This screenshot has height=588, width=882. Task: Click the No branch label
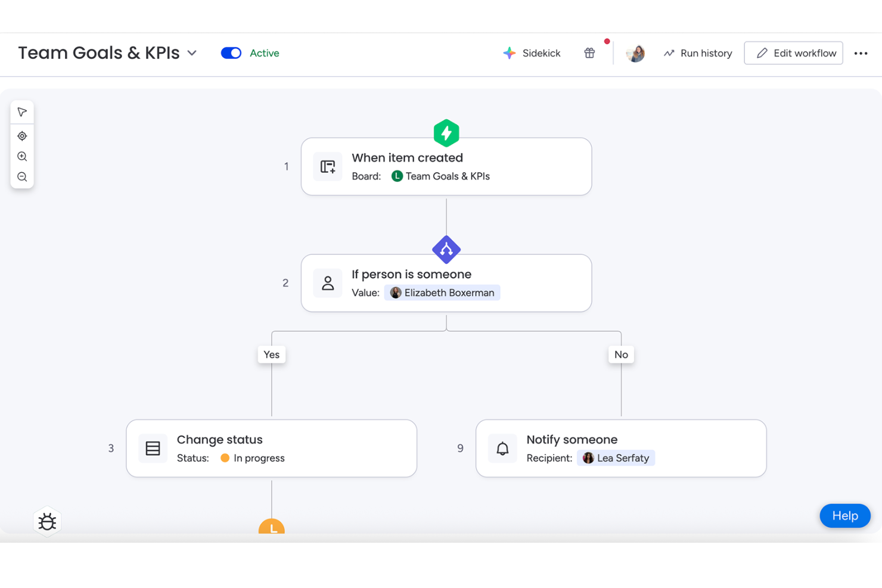621,354
